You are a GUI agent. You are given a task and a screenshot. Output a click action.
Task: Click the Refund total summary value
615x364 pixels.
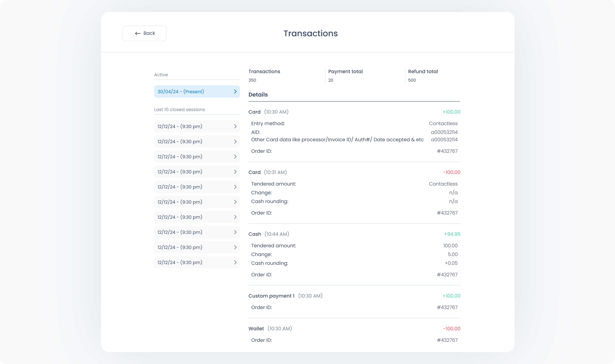pyautogui.click(x=412, y=80)
